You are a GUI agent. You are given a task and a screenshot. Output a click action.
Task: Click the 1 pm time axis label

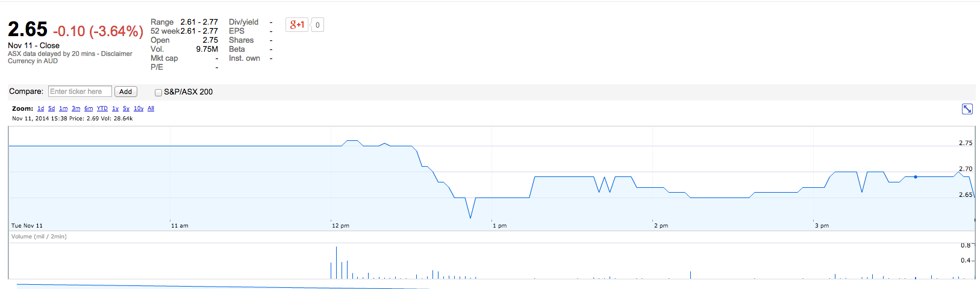click(x=499, y=226)
